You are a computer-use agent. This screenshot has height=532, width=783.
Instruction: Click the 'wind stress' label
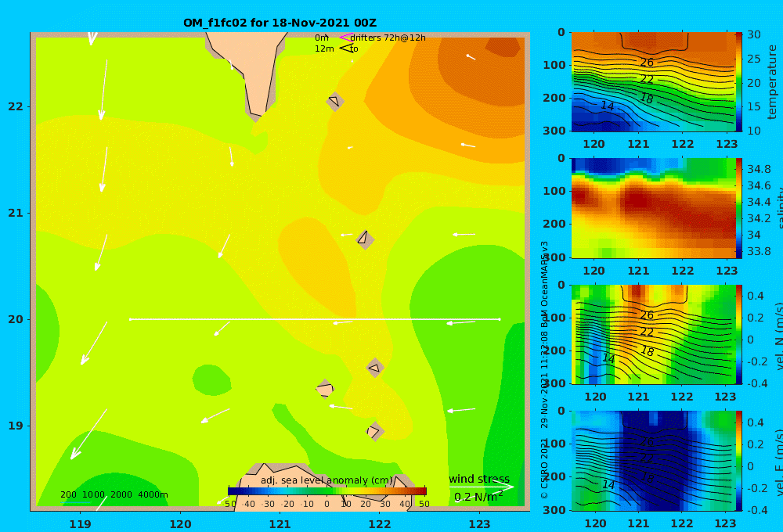point(479,479)
